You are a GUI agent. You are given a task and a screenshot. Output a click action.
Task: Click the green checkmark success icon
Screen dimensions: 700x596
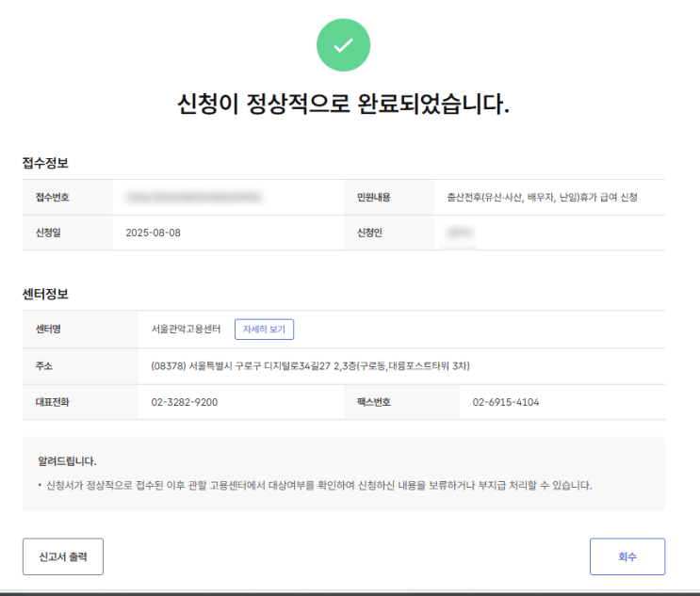click(343, 45)
